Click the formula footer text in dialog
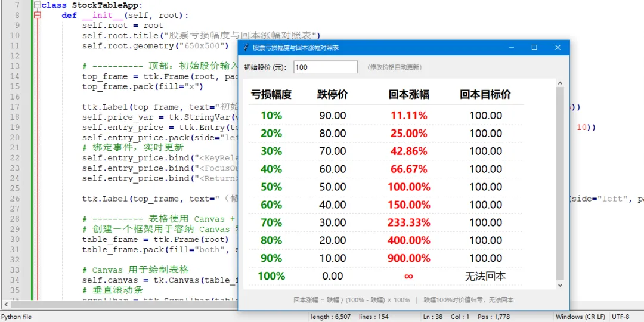 coord(403,300)
